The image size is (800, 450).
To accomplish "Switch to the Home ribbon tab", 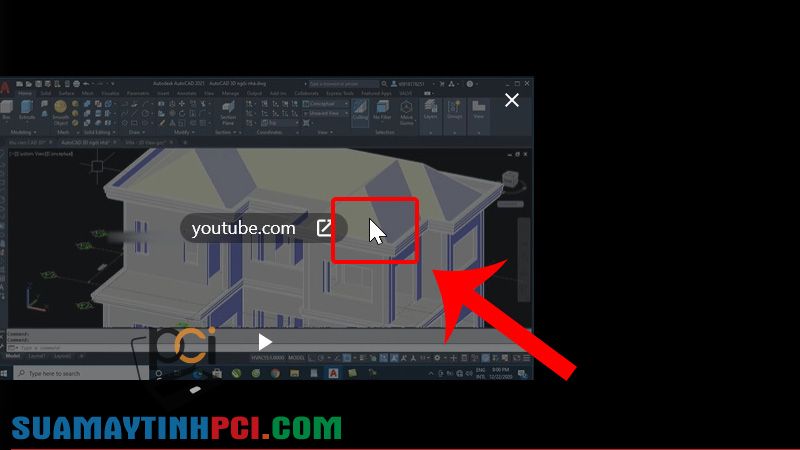I will [24, 93].
